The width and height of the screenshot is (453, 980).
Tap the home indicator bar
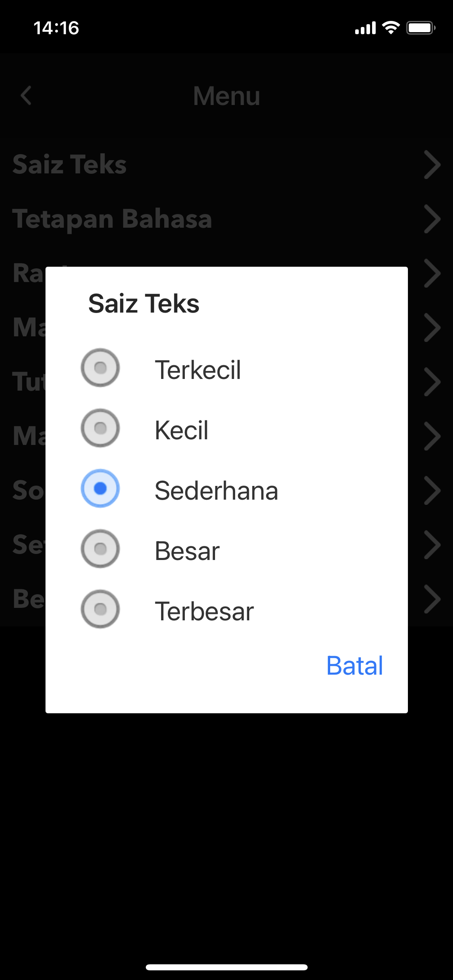coord(227,967)
